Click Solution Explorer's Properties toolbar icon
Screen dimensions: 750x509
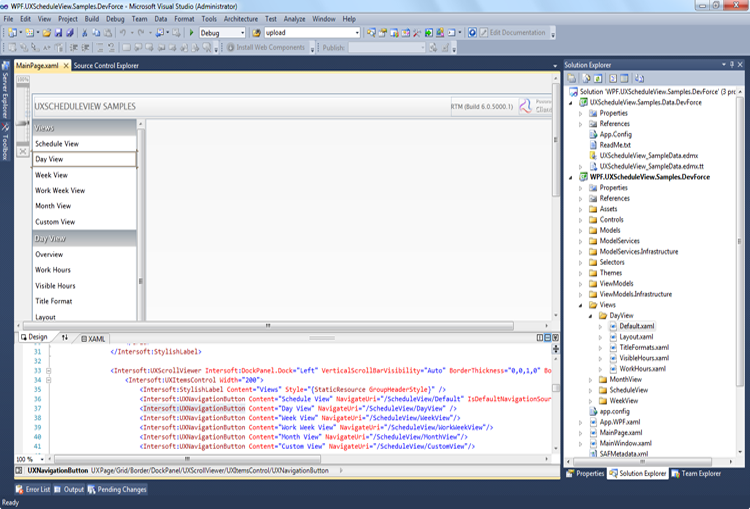click(572, 78)
